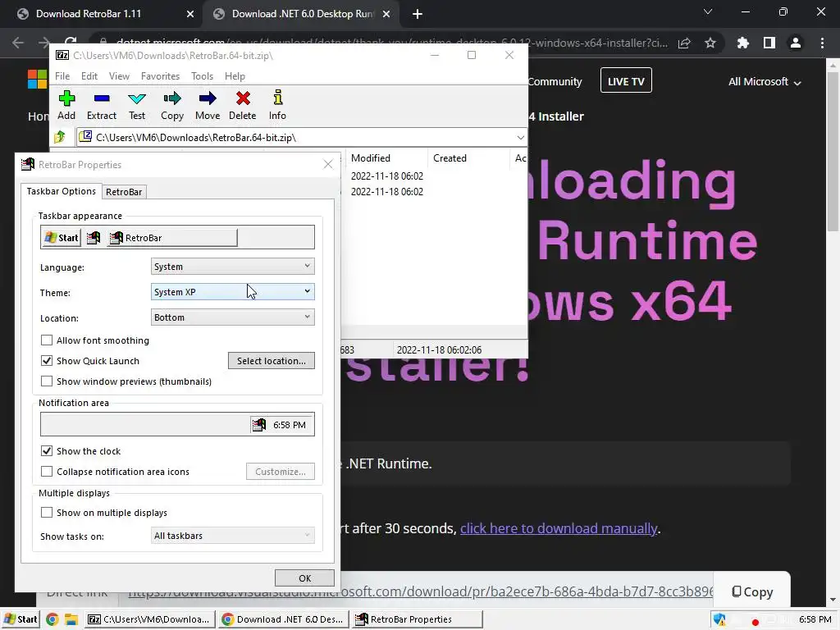Open the Help menu in 7-Zip

[235, 76]
